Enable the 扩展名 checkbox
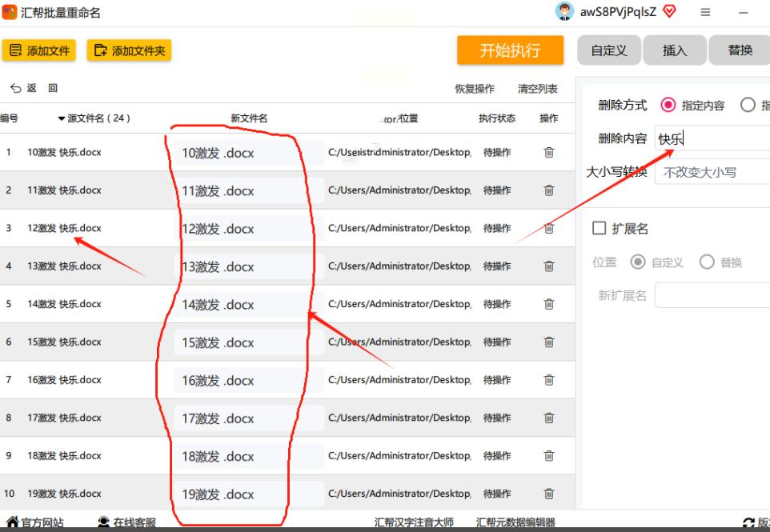The height and width of the screenshot is (532, 770). click(599, 228)
